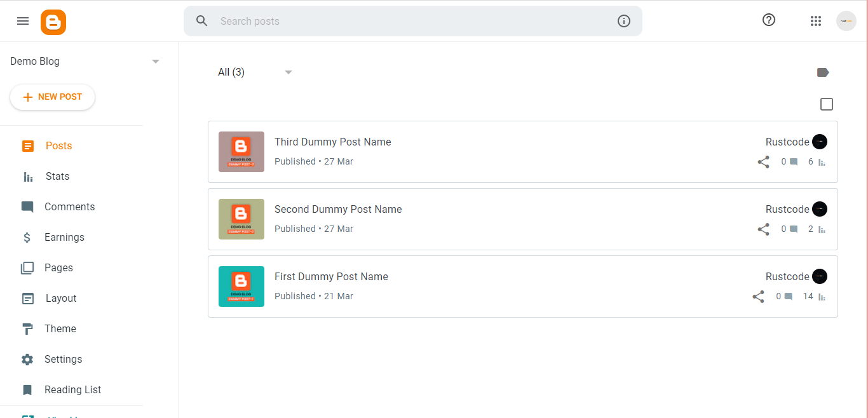The width and height of the screenshot is (868, 418).
Task: Open the Stats section in sidebar
Action: pyautogui.click(x=57, y=176)
